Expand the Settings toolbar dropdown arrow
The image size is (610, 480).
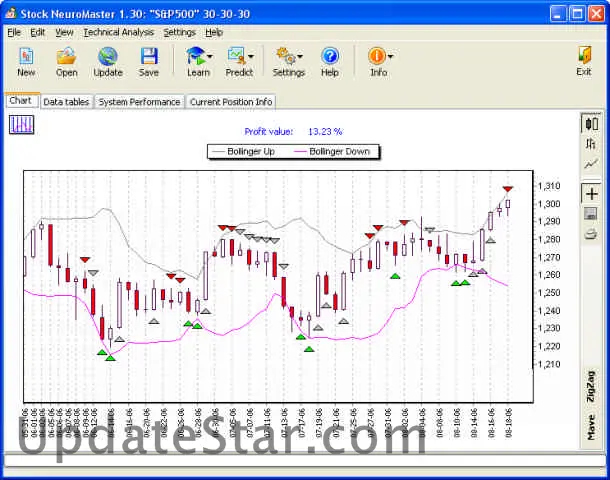(300, 57)
